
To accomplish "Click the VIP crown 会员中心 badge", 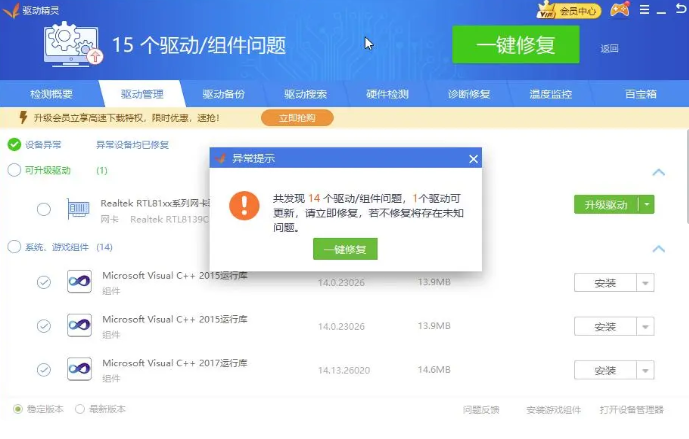I will pyautogui.click(x=569, y=11).
